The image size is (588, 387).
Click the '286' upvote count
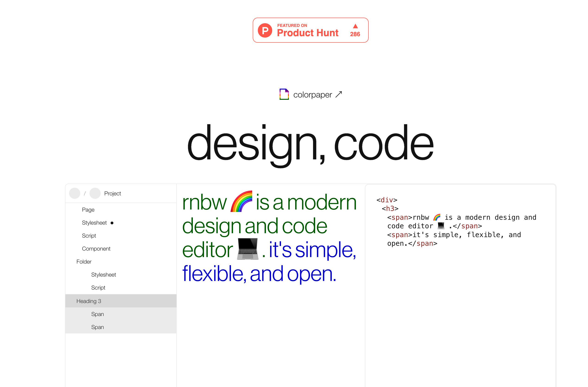pyautogui.click(x=355, y=34)
